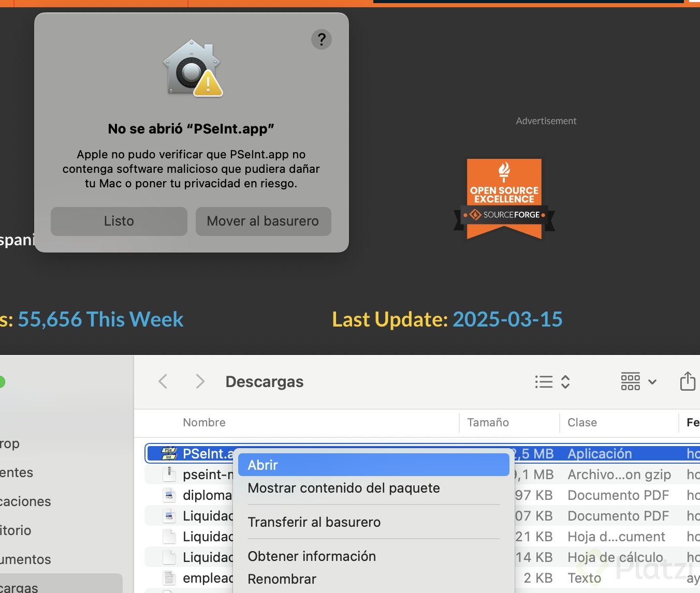Viewport: 700px width, 593px height.
Task: Click the file icon of the Hoja de cálculo row
Action: point(169,557)
